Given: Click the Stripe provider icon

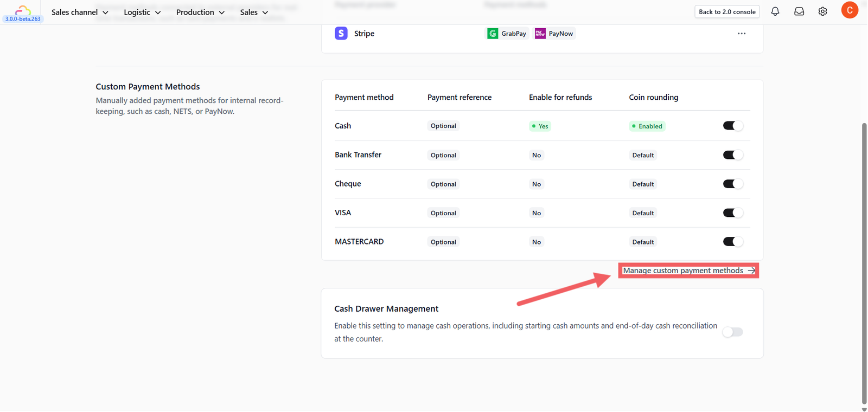Looking at the screenshot, I should [341, 34].
